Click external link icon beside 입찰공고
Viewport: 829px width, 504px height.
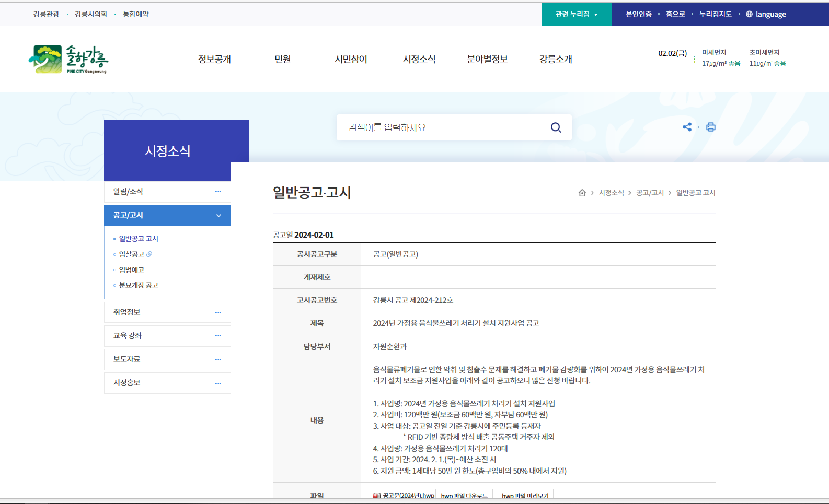click(149, 254)
